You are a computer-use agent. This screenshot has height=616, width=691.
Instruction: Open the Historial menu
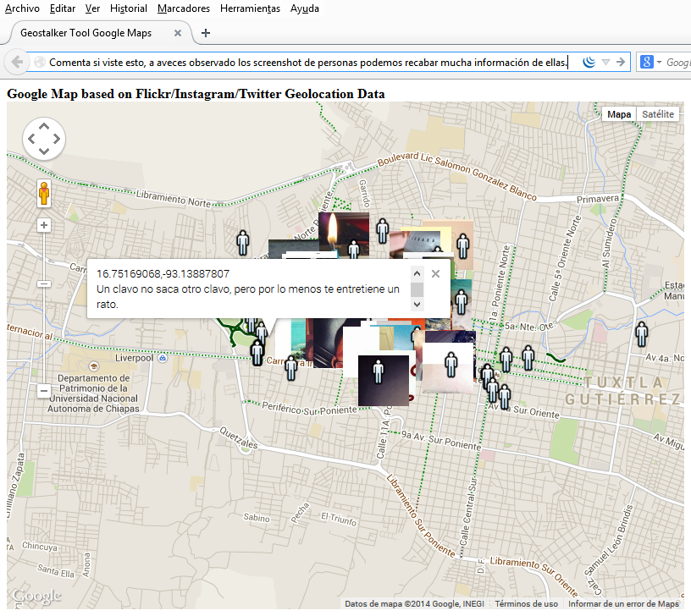pyautogui.click(x=128, y=8)
